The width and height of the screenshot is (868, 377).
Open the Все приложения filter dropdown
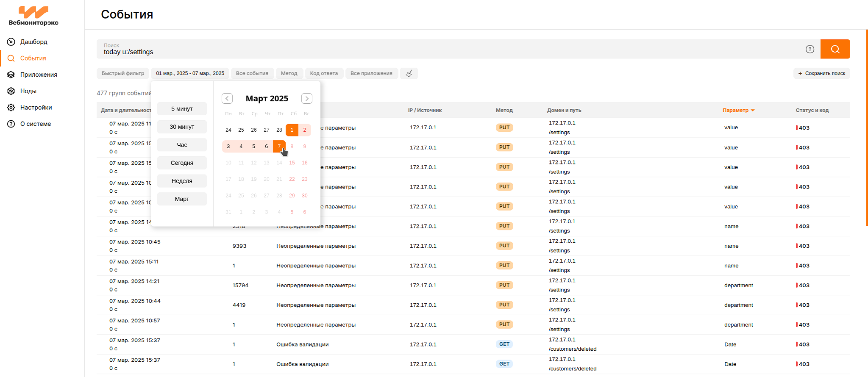(x=371, y=73)
